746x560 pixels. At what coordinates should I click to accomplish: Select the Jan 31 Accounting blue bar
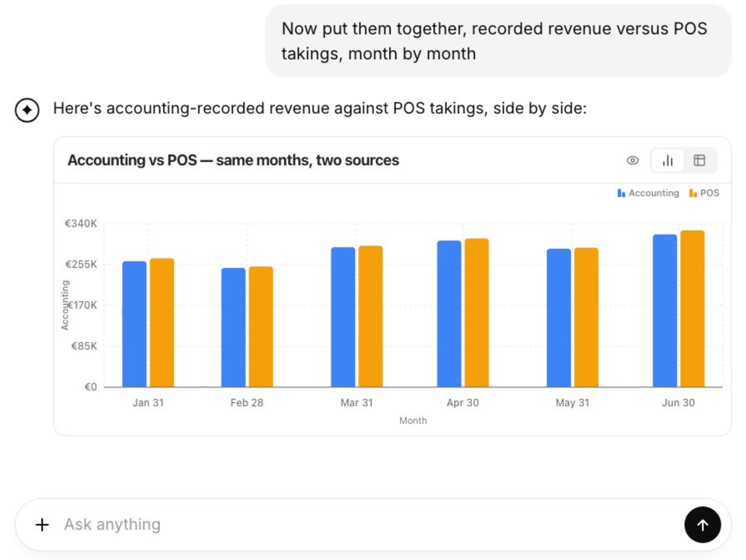click(x=134, y=324)
